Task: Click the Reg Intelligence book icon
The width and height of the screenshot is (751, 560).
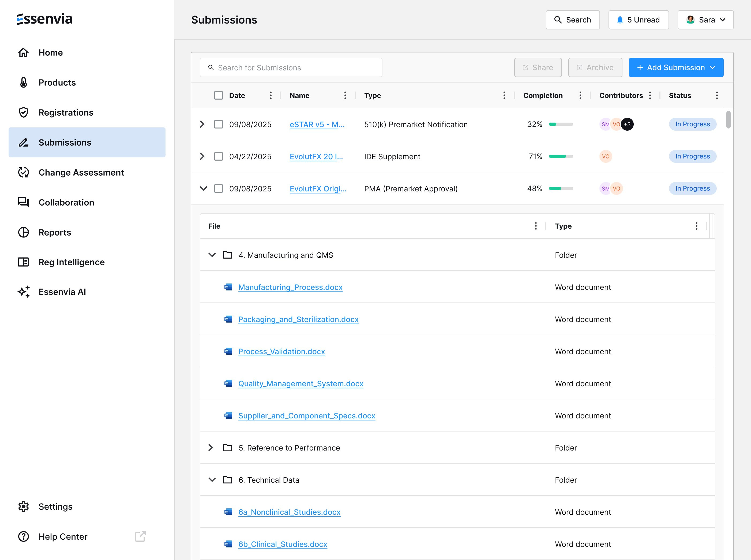Action: coord(23,262)
